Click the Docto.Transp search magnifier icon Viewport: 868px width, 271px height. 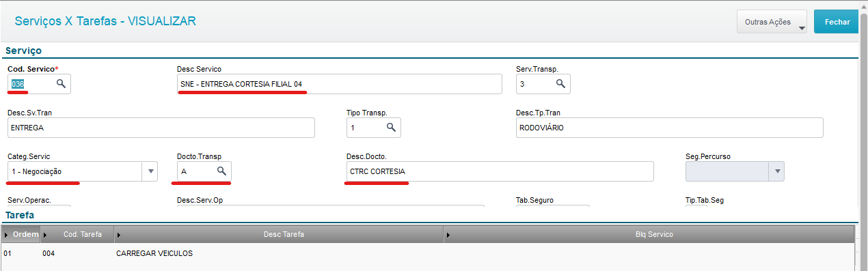tap(221, 171)
